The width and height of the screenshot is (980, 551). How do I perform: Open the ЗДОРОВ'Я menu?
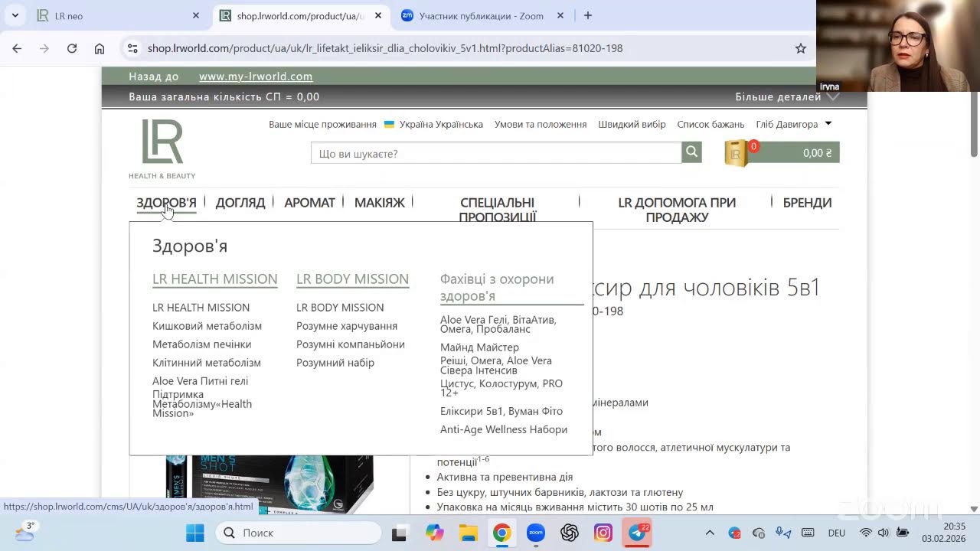click(x=166, y=203)
